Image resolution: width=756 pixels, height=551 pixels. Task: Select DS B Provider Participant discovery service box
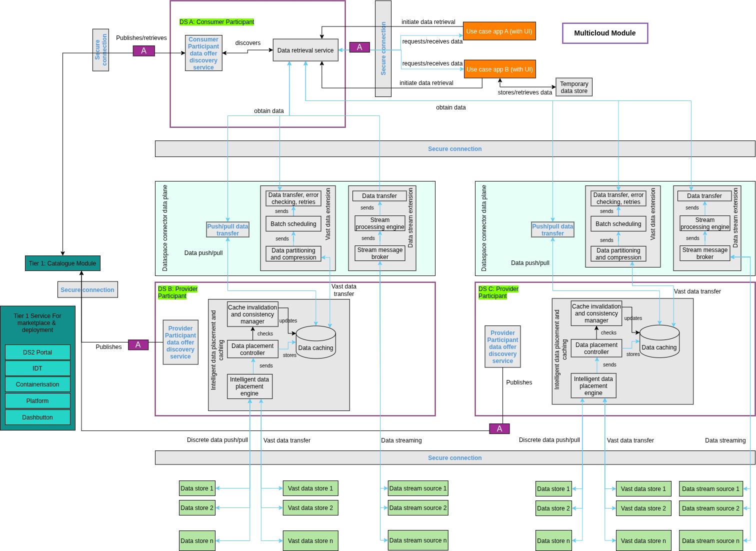[180, 342]
